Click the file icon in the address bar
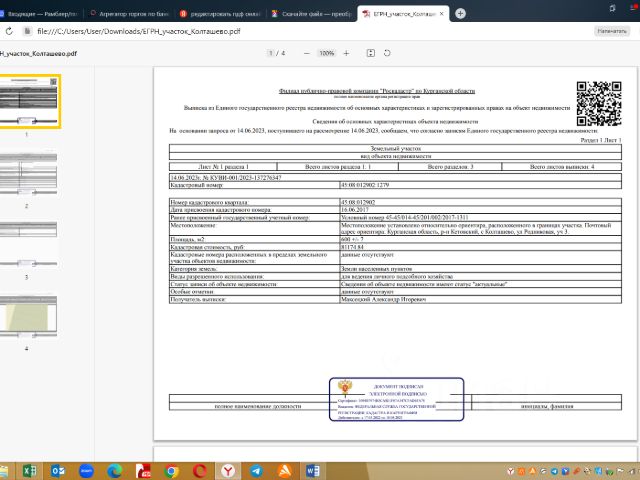 pos(27,31)
